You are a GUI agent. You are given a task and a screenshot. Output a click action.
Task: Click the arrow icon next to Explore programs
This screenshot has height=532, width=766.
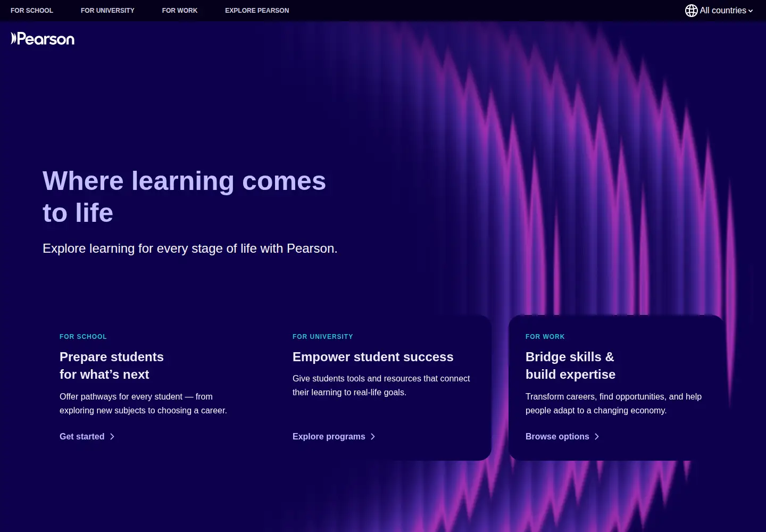click(373, 437)
